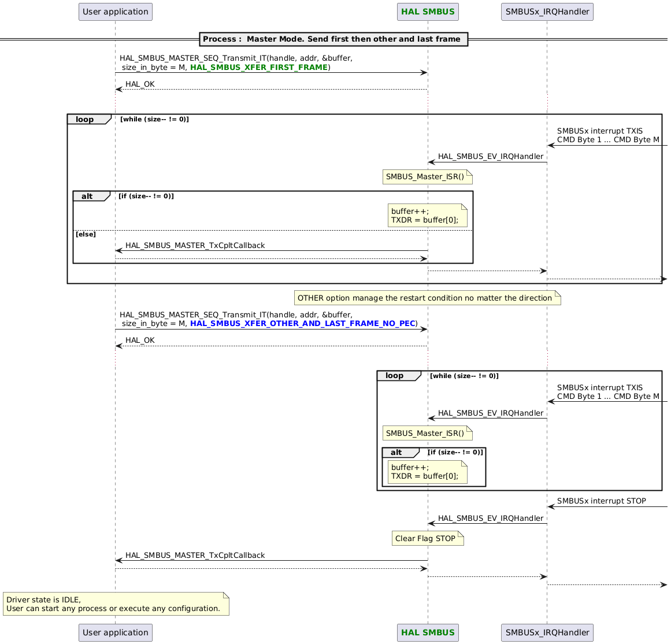
Task: Toggle the first loop frame label
Action: (85, 119)
